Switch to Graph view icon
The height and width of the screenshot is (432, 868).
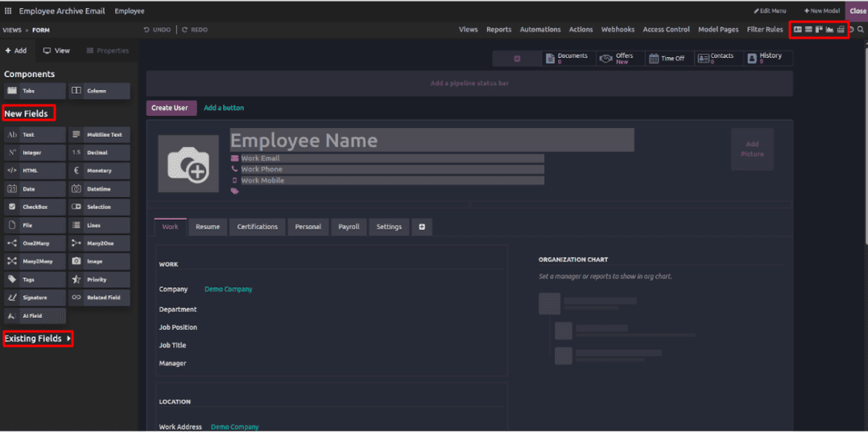pos(829,29)
